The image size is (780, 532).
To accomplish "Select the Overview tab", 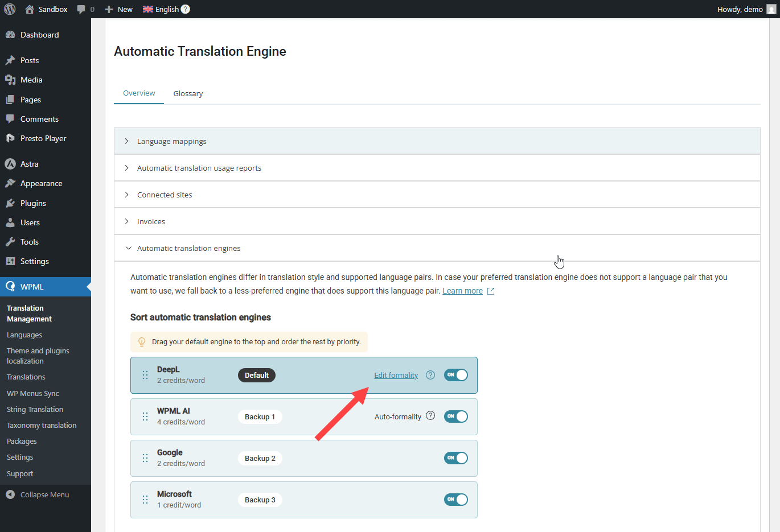I will 139,93.
